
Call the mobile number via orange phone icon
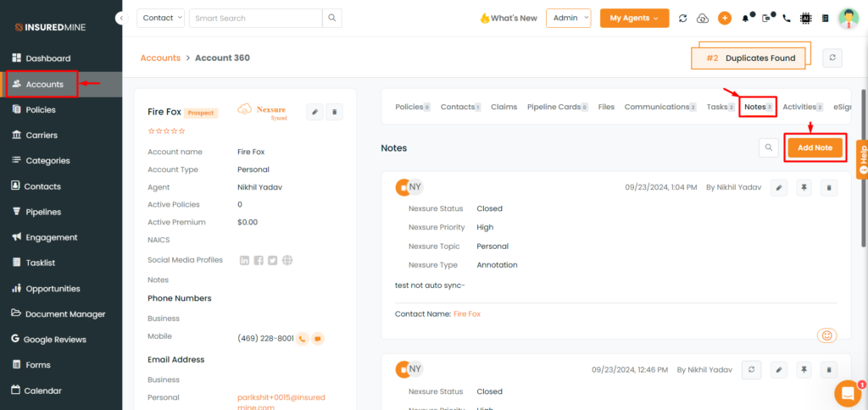click(303, 339)
